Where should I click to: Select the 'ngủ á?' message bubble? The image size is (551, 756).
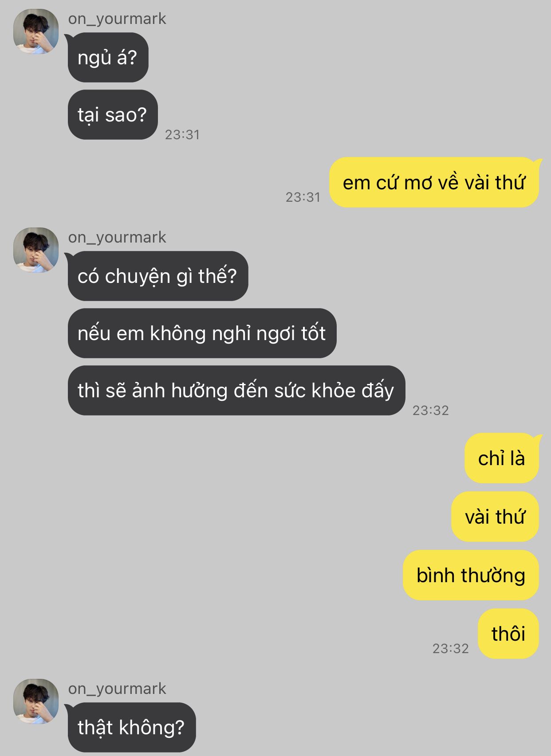coord(108,58)
